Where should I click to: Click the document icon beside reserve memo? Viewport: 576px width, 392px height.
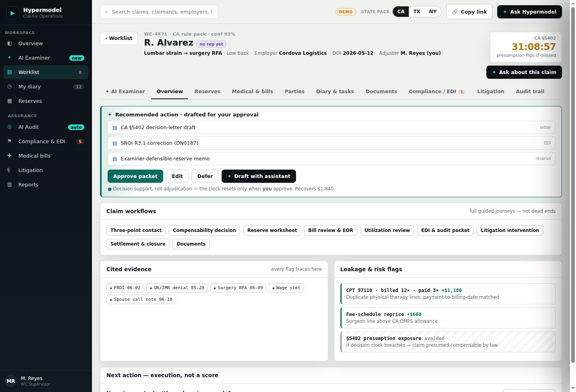click(115, 159)
